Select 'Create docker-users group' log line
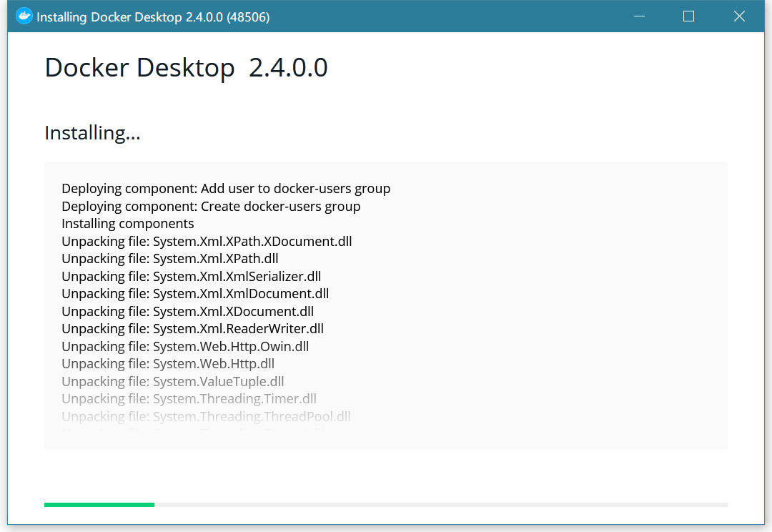 211,207
